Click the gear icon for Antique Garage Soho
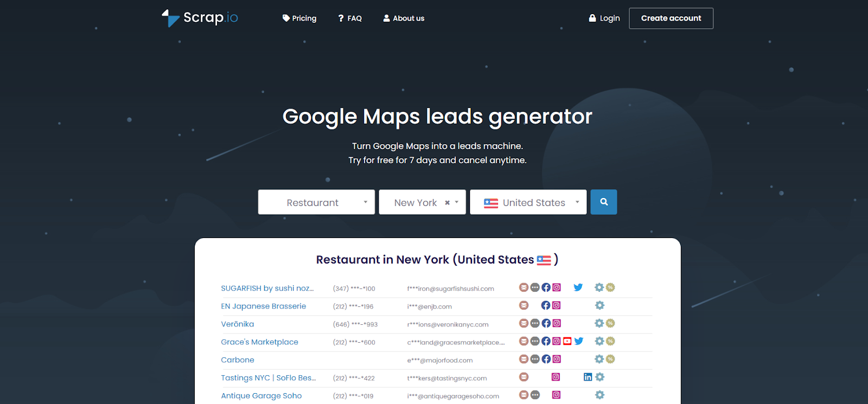The image size is (868, 404). coord(599,395)
